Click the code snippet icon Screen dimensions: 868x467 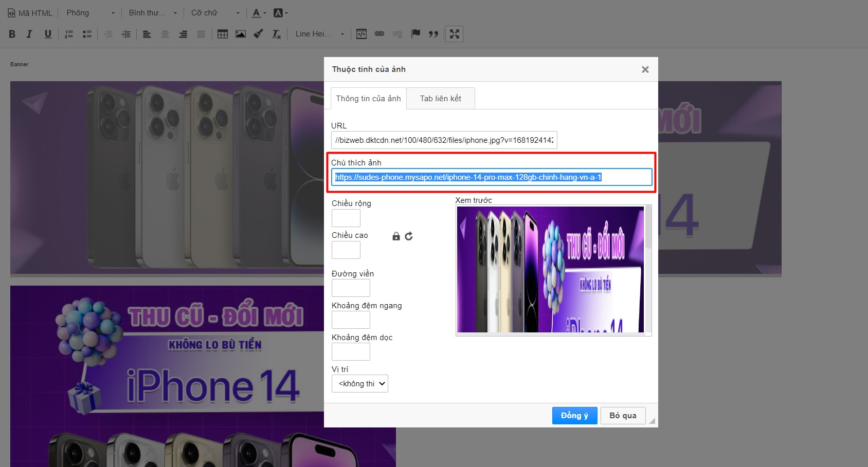(x=361, y=34)
